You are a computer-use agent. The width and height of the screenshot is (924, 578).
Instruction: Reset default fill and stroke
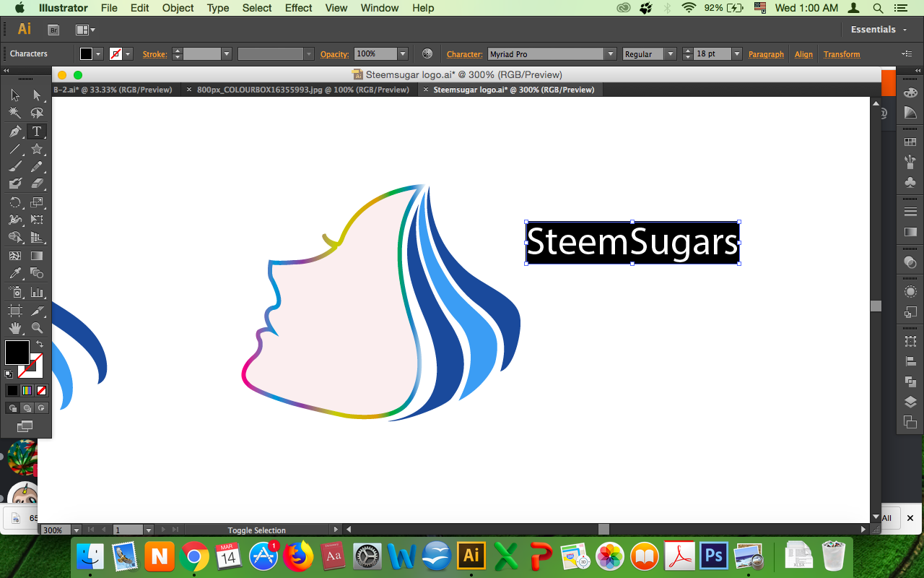9,374
